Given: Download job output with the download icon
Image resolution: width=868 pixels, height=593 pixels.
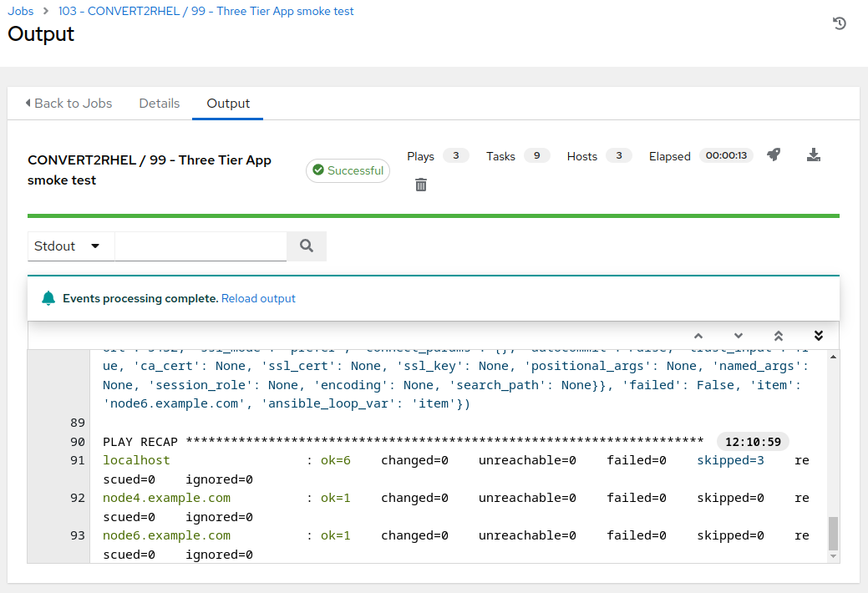Looking at the screenshot, I should click(x=813, y=155).
